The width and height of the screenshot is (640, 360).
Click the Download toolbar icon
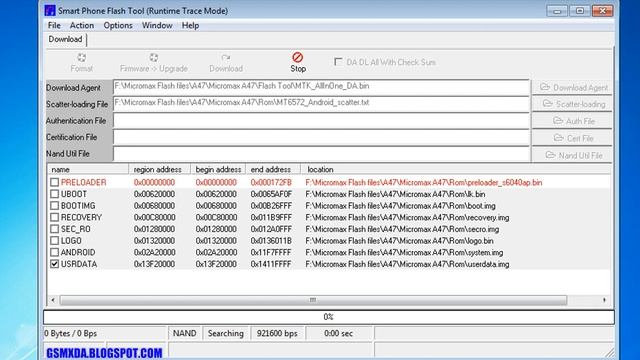(x=226, y=58)
